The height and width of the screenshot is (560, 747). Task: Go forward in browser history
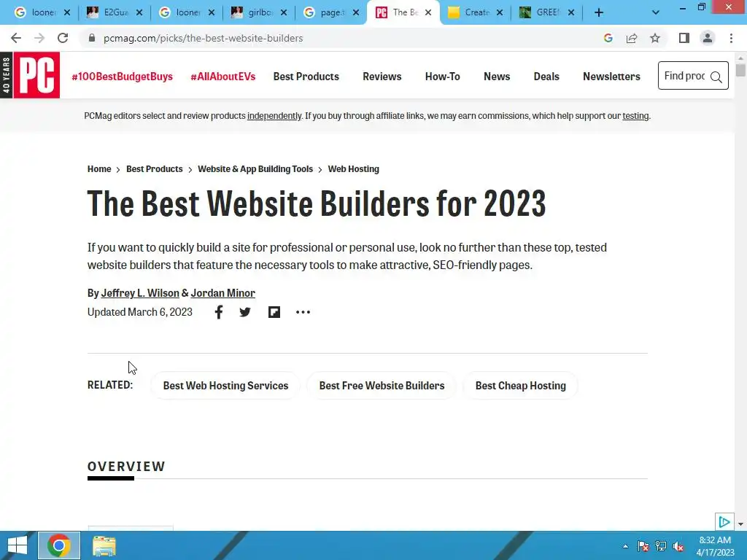(39, 38)
